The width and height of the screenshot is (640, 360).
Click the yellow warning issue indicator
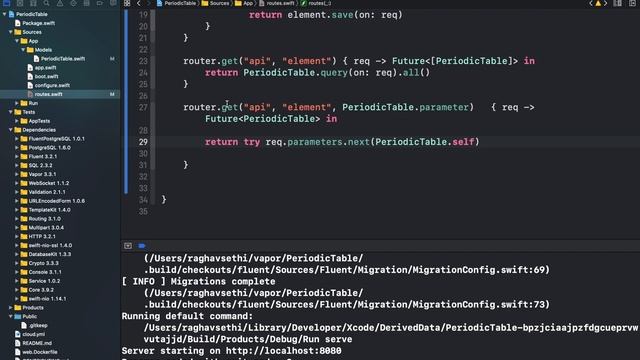click(x=598, y=3)
